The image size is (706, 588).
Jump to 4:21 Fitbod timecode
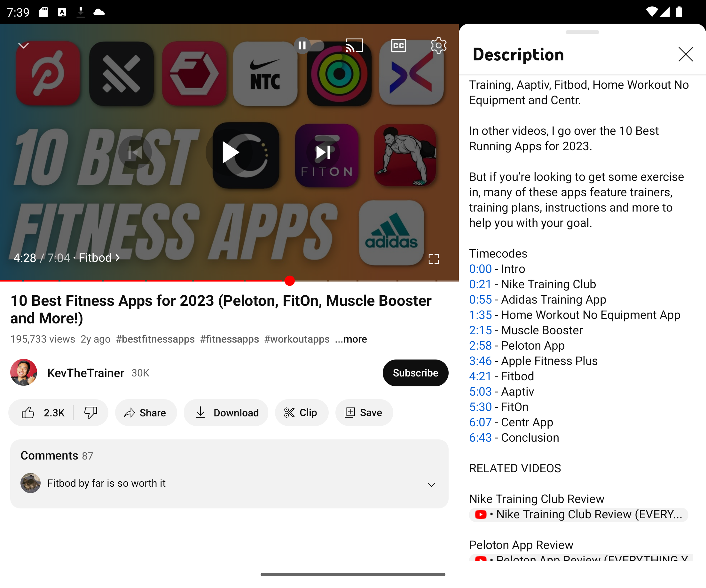[480, 376]
